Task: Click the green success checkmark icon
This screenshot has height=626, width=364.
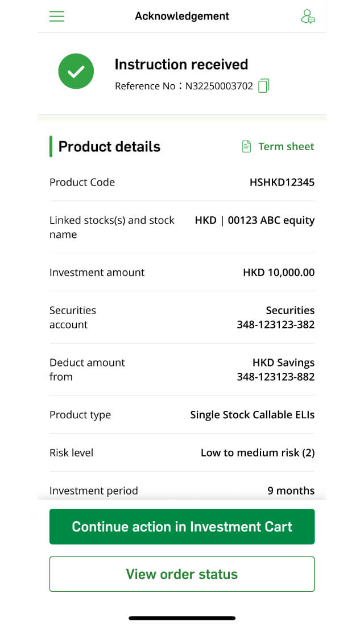Action: 76,72
